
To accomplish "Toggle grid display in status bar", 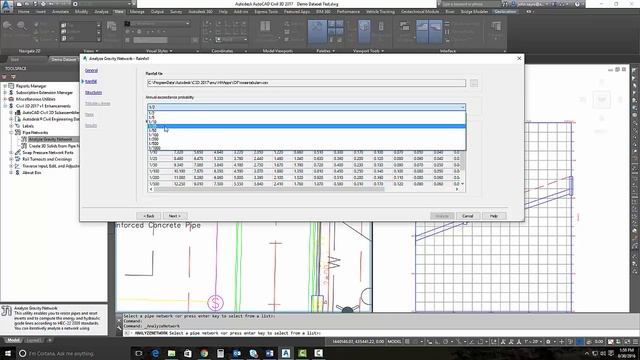I will pyautogui.click(x=407, y=342).
